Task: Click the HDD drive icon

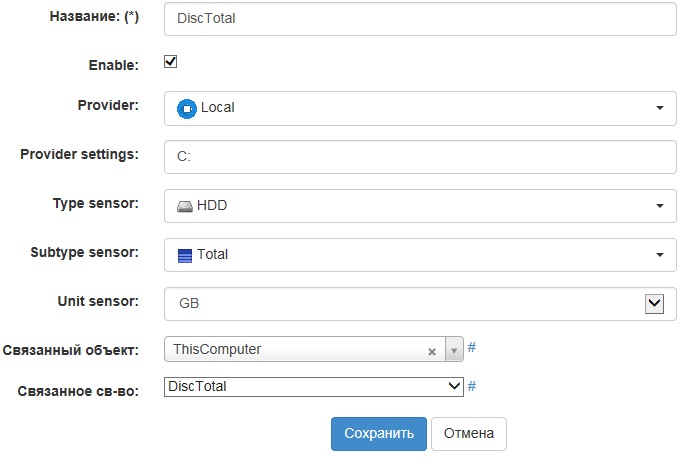Action: (x=185, y=205)
